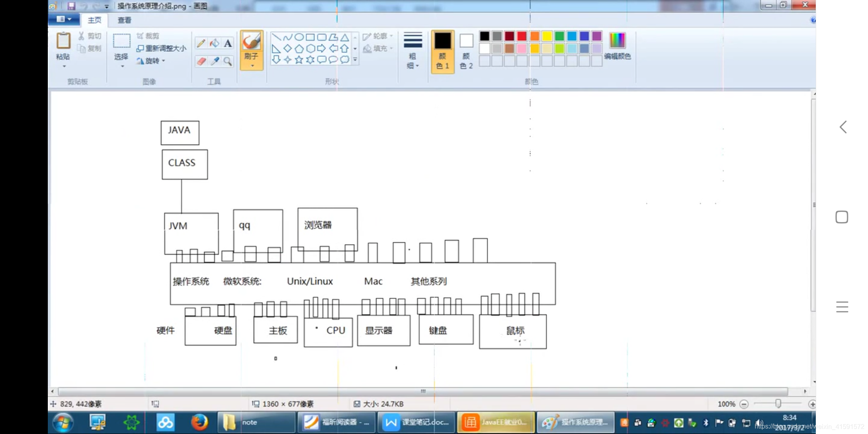Open the shape Outline dropdown

[x=378, y=36]
